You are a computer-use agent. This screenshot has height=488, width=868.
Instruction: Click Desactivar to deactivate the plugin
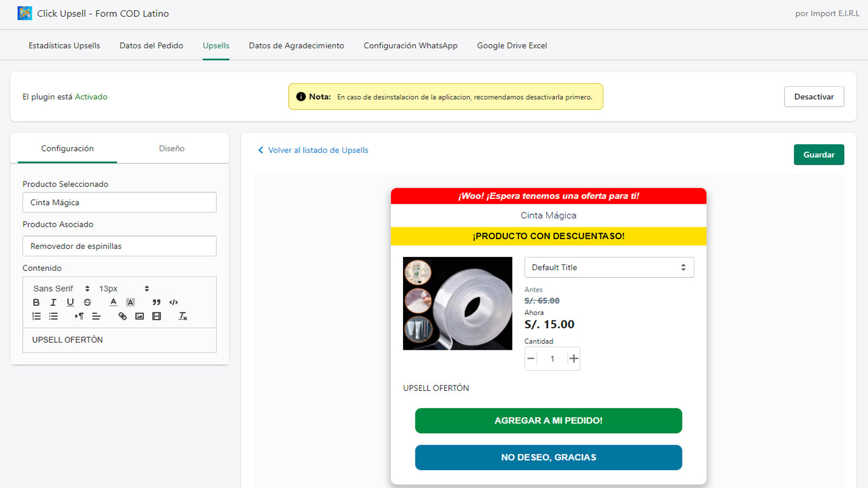pyautogui.click(x=814, y=97)
